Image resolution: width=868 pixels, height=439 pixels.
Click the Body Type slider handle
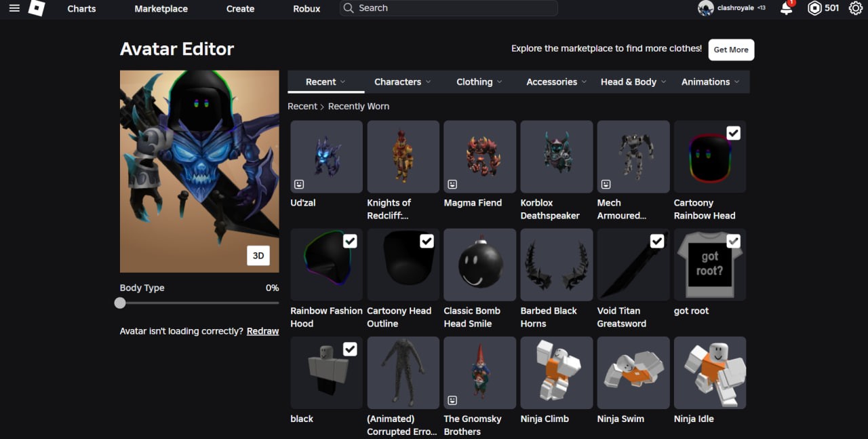(120, 303)
